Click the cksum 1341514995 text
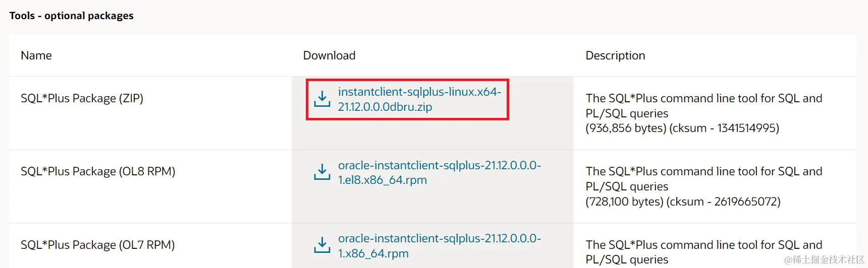Viewport: 868px width, 268px height. [724, 128]
